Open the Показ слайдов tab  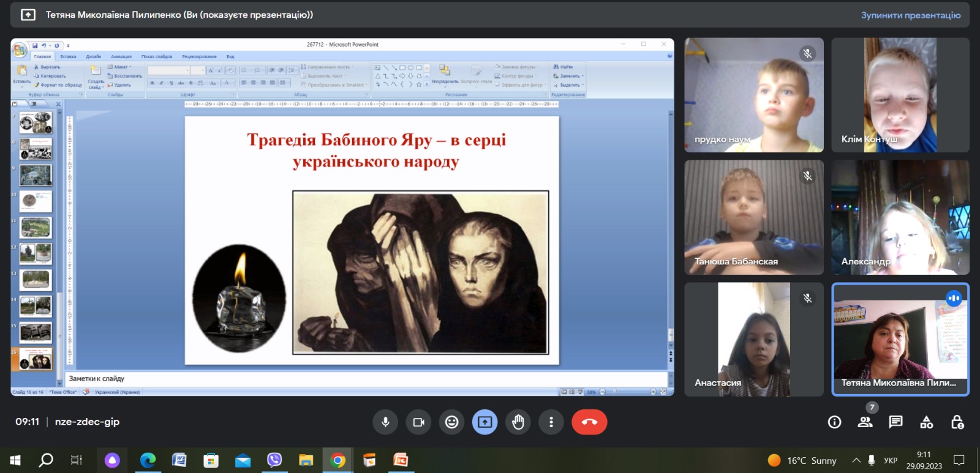(157, 56)
